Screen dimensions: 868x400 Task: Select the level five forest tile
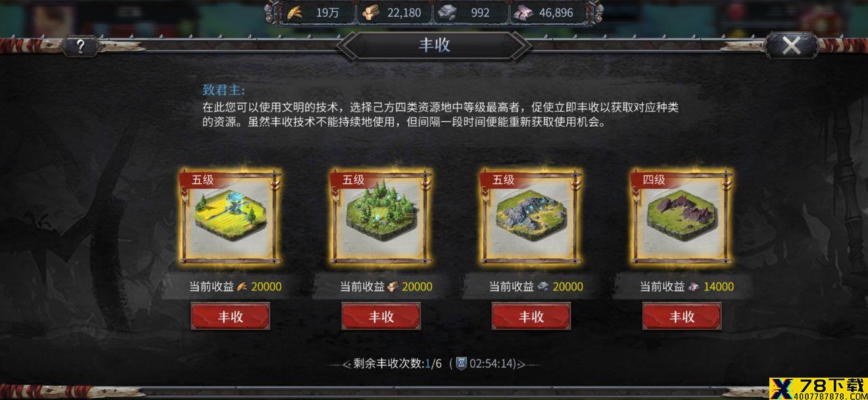coord(381,217)
